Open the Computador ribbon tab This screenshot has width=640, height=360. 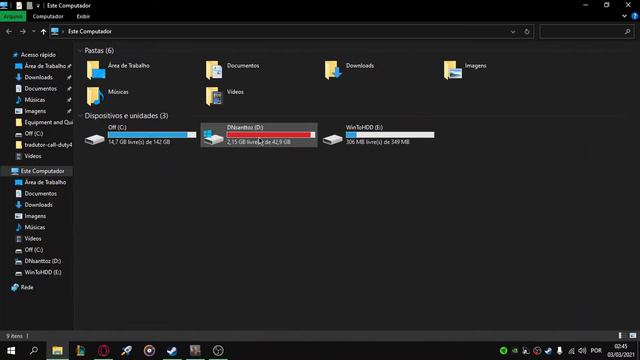[48, 17]
